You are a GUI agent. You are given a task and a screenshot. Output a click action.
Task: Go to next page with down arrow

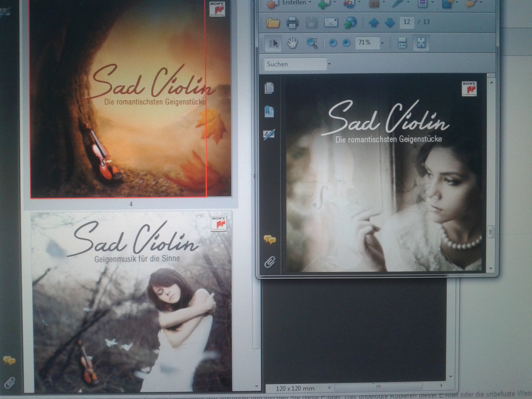click(390, 23)
